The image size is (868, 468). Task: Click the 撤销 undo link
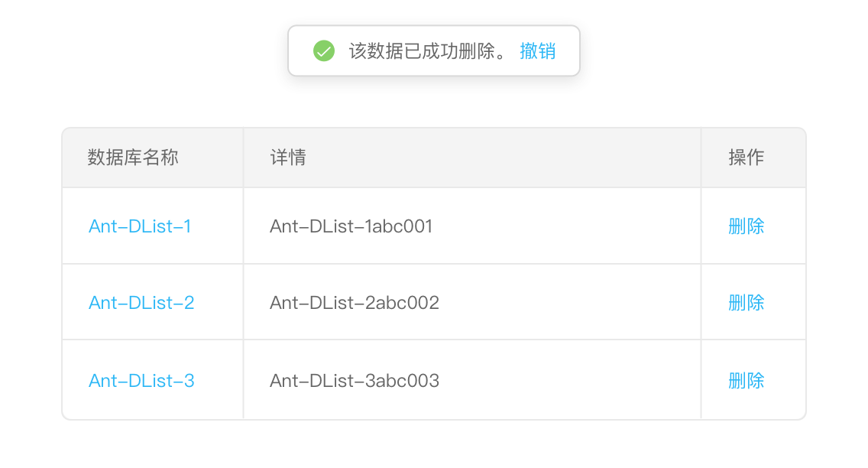click(537, 51)
